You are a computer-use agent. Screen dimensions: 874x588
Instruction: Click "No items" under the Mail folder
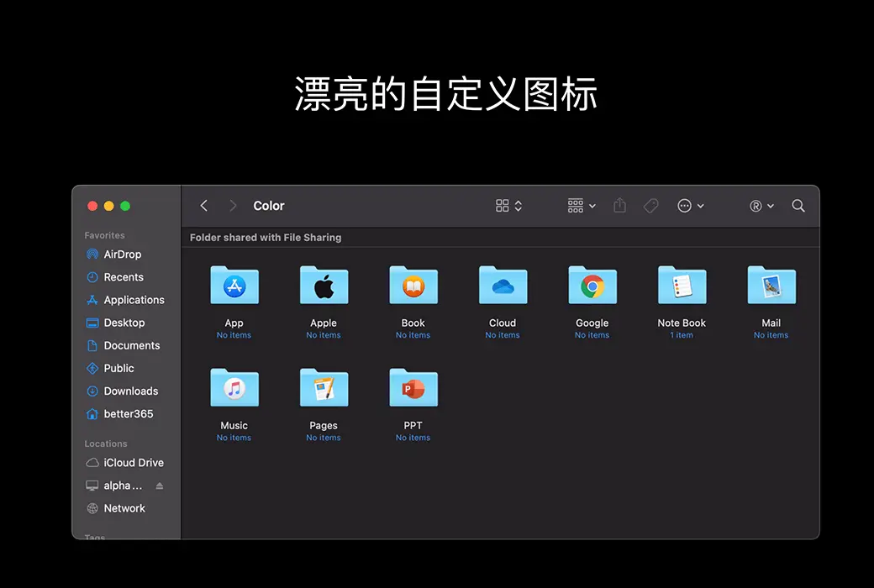771,335
